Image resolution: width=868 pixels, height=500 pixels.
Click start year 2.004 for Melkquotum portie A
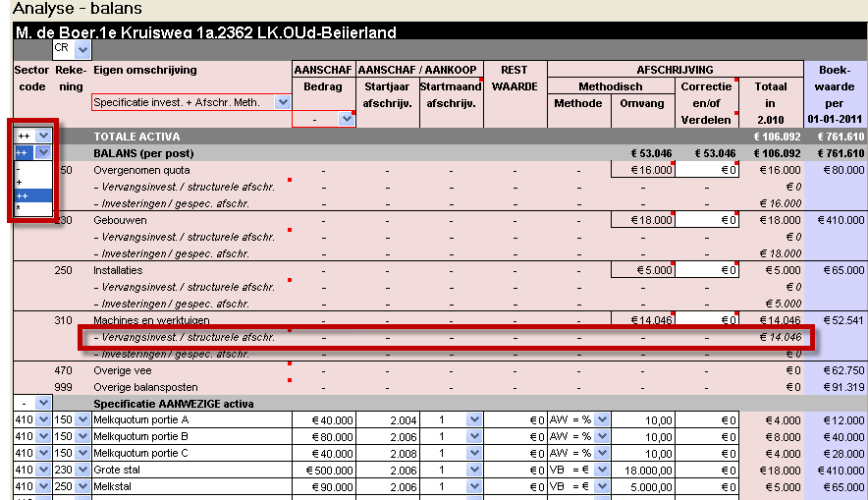point(387,419)
